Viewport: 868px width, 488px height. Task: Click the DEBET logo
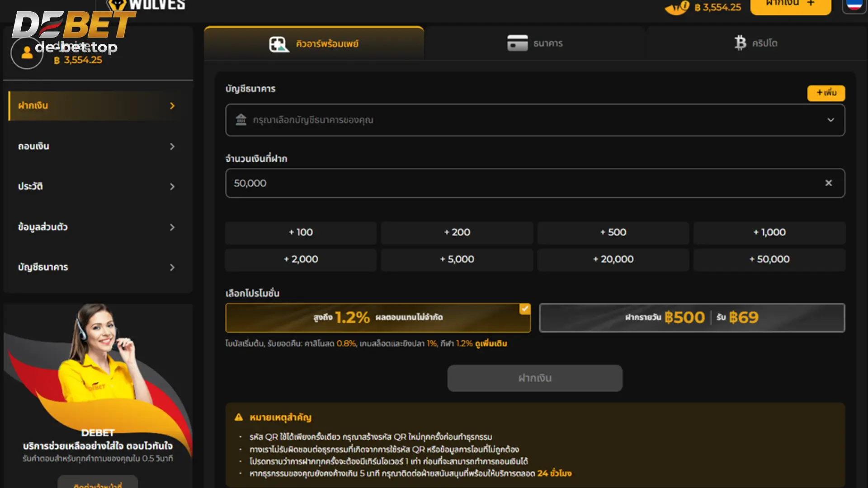72,25
